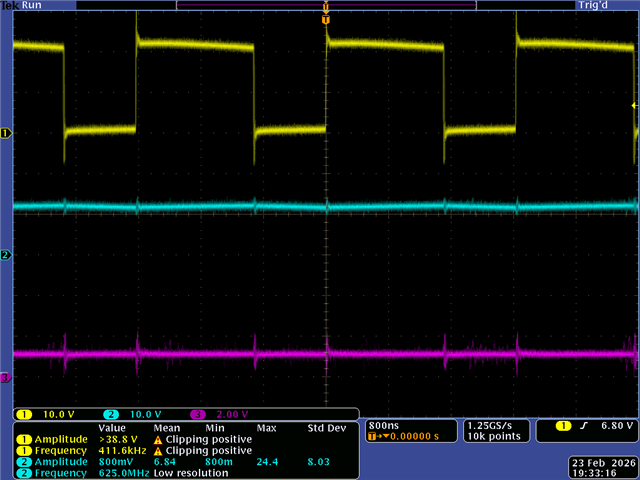Click the 6.84 mean value for channel 2 amplitude
Screen dimensions: 640x480
(x=164, y=462)
